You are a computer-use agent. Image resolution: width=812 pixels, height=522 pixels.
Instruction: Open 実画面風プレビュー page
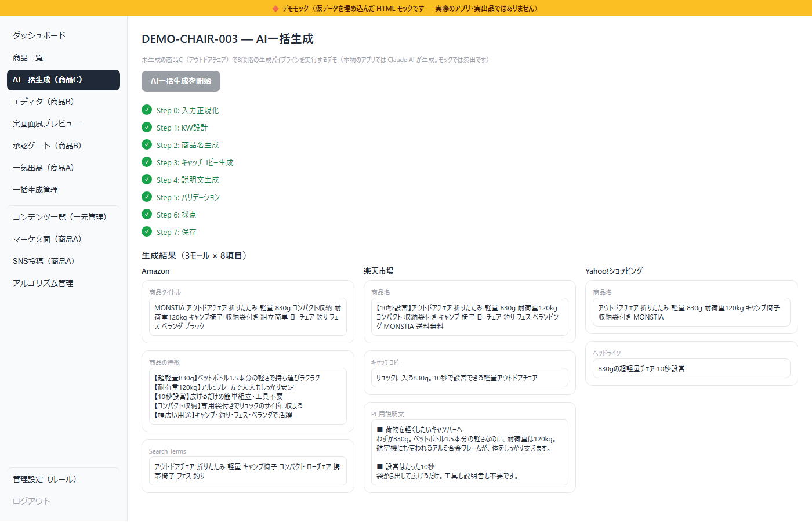click(63, 124)
